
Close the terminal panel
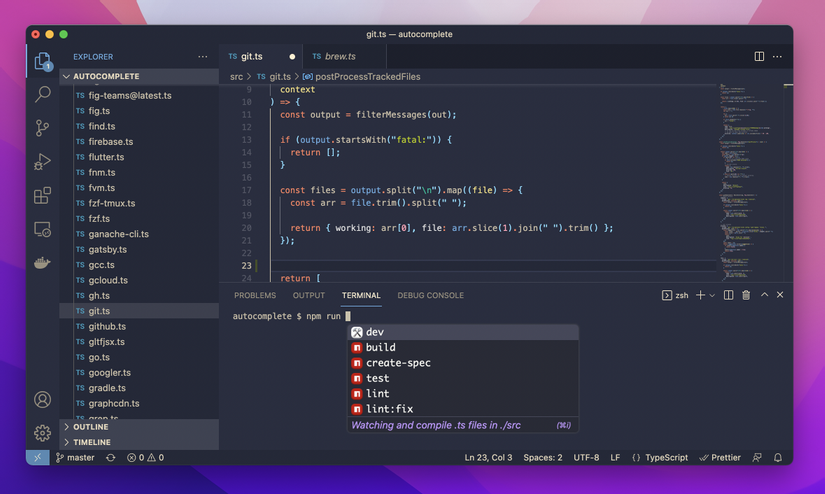pyautogui.click(x=780, y=295)
